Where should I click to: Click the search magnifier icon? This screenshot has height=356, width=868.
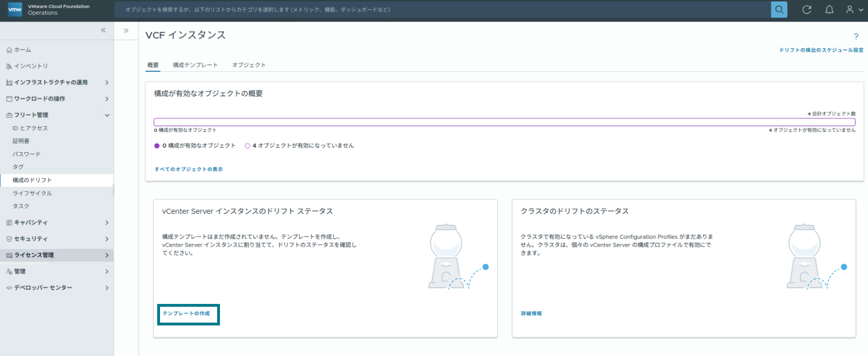779,9
